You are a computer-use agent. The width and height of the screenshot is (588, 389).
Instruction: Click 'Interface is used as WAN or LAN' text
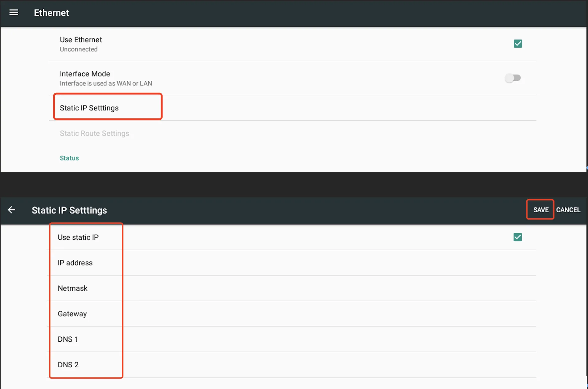106,83
